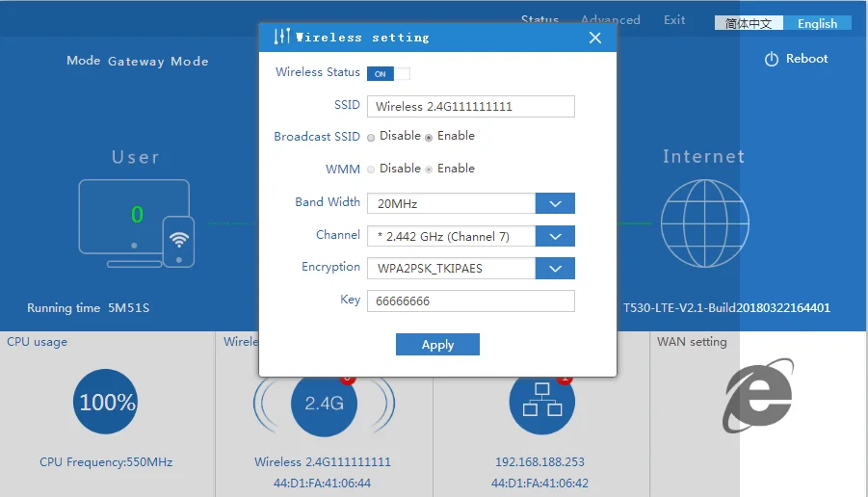Open the Status menu item
The height and width of the screenshot is (497, 868).
(539, 19)
